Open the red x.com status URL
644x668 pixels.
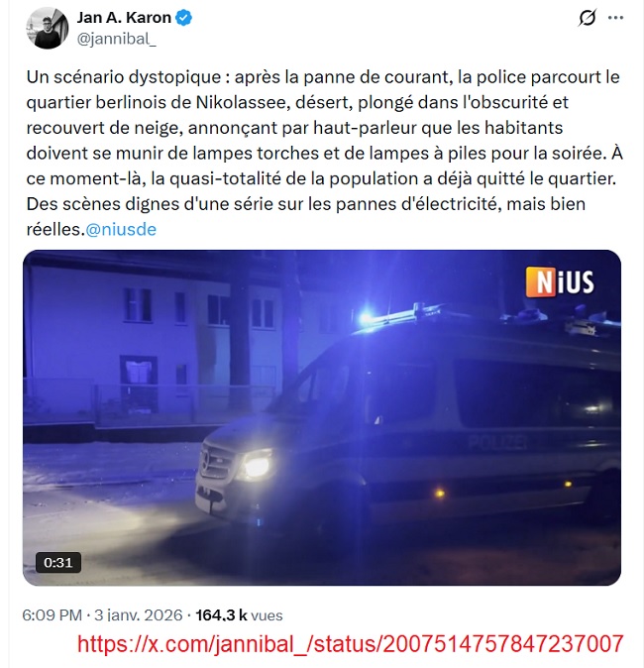[x=350, y=643]
